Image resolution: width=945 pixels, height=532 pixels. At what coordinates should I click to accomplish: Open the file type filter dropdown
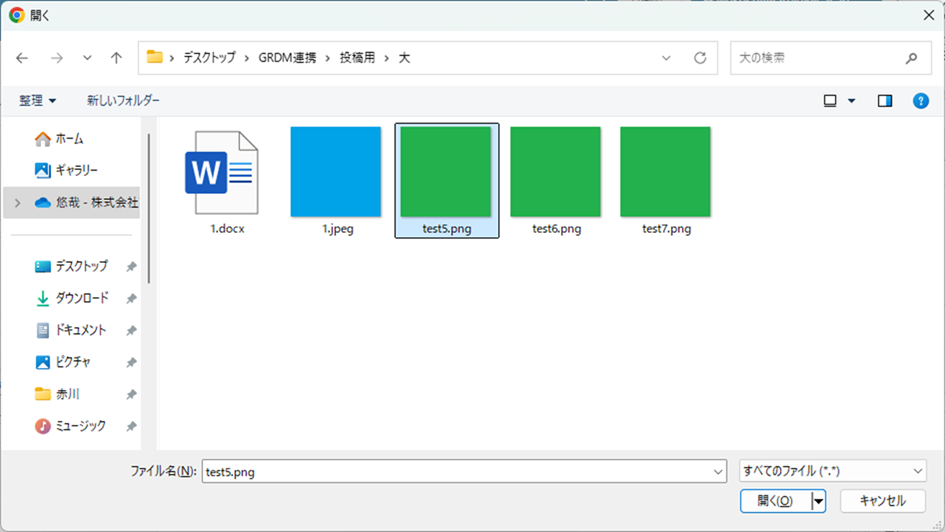tap(832, 471)
